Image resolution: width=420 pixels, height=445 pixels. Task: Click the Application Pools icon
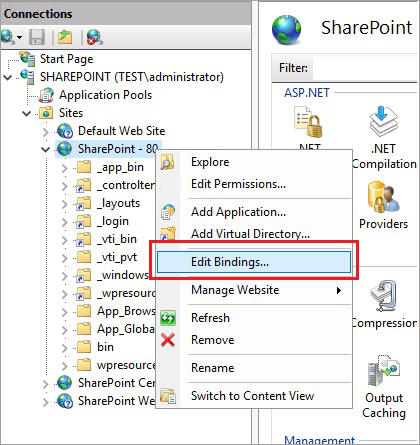tap(46, 95)
